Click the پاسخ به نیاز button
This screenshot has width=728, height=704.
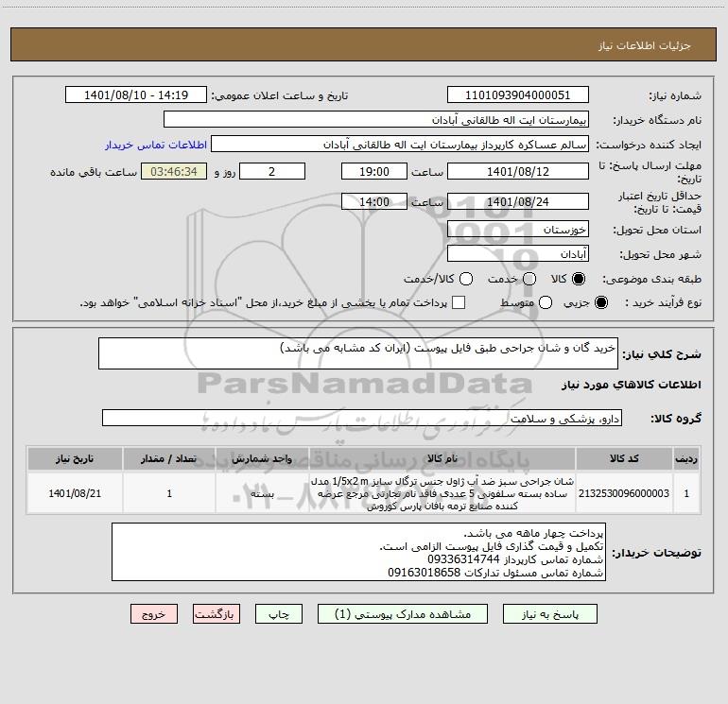point(550,614)
